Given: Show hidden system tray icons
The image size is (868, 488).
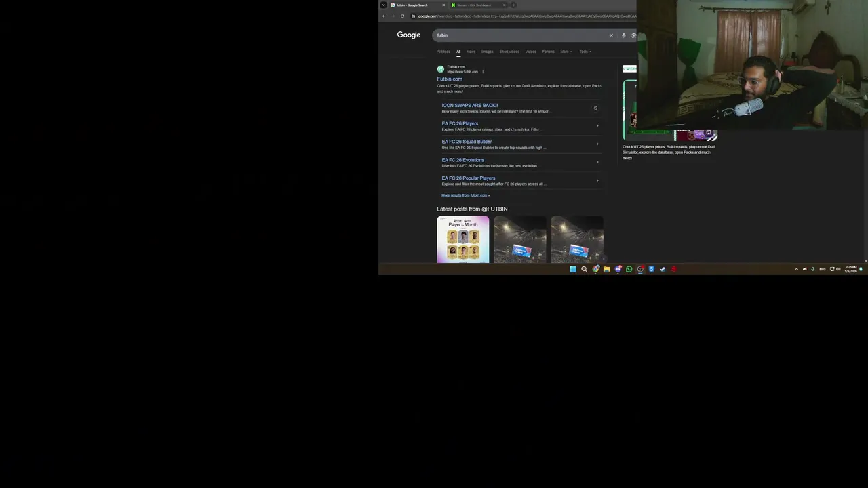Looking at the screenshot, I should (x=797, y=269).
